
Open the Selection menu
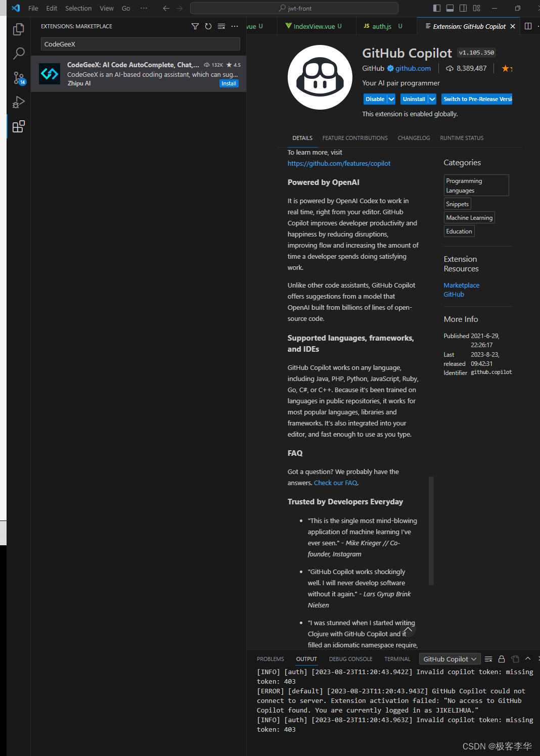(78, 8)
